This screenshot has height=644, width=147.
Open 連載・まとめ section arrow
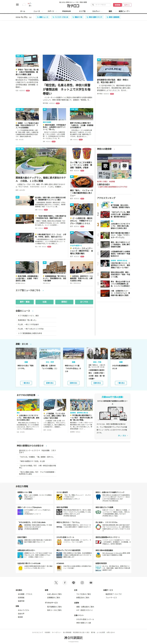31,344
